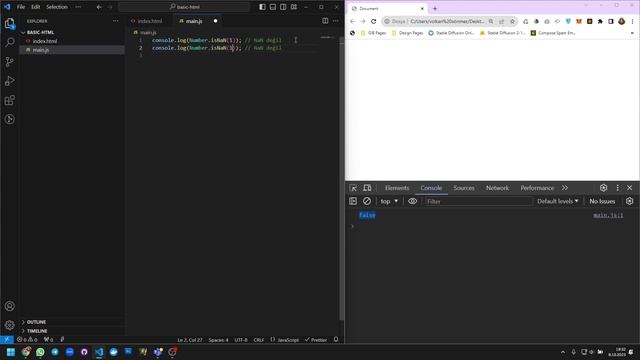
Task: Expand the OUTLINE section
Action: click(72, 322)
